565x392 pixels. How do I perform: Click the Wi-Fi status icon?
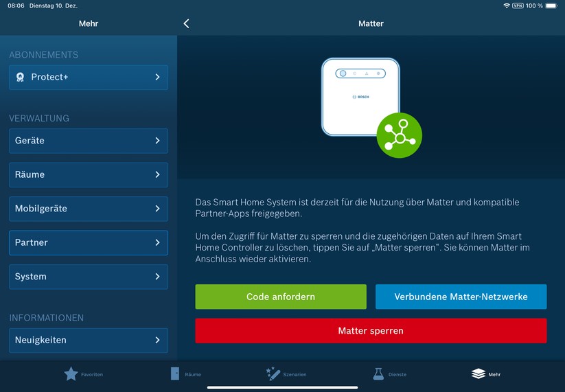506,5
